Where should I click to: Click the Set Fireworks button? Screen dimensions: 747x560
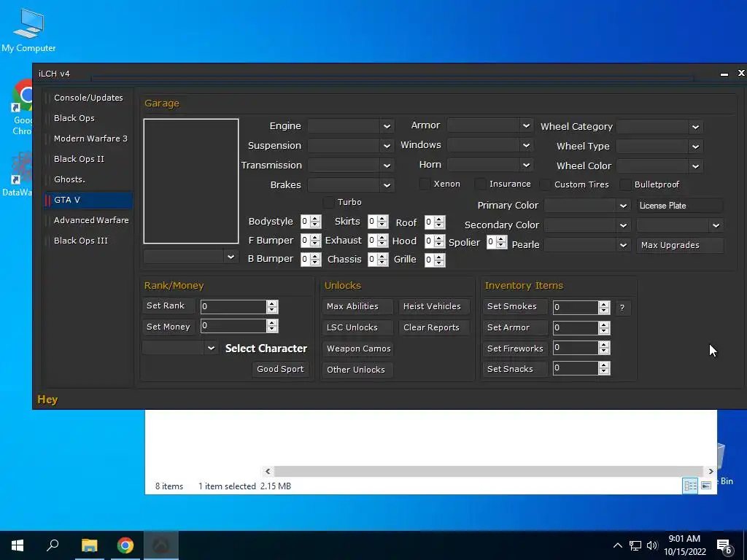(x=515, y=349)
